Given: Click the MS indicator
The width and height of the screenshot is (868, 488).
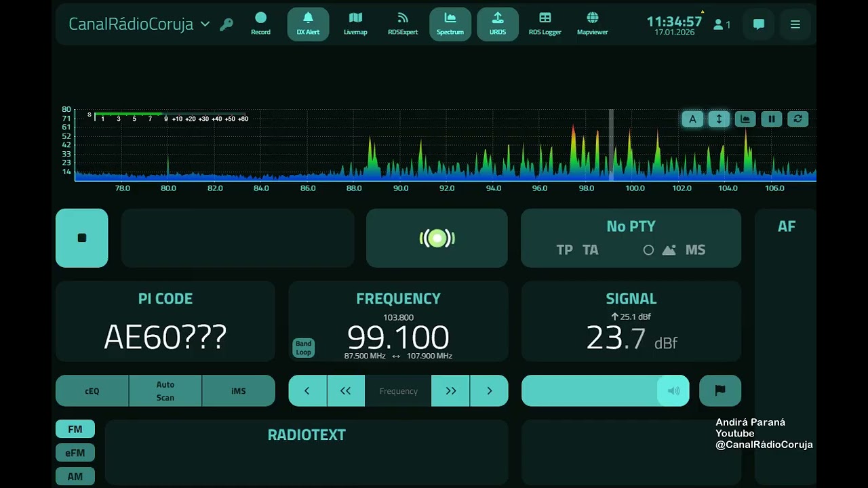Looking at the screenshot, I should point(695,250).
